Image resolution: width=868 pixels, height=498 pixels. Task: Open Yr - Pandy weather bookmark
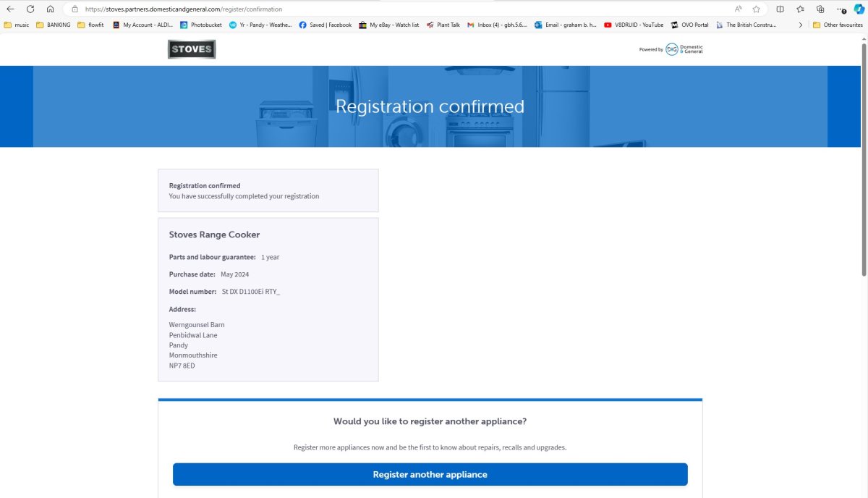click(x=260, y=25)
